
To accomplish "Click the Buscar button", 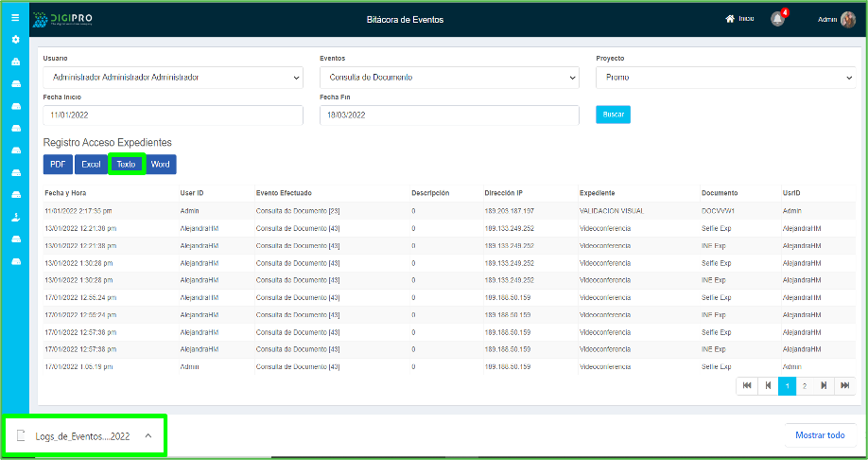I will (x=613, y=115).
